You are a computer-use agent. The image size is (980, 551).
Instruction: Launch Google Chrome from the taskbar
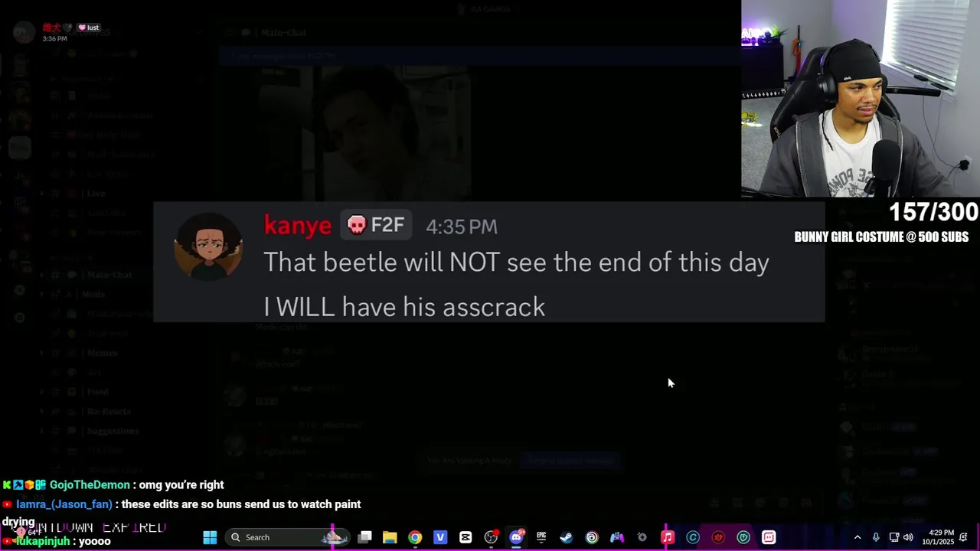415,537
